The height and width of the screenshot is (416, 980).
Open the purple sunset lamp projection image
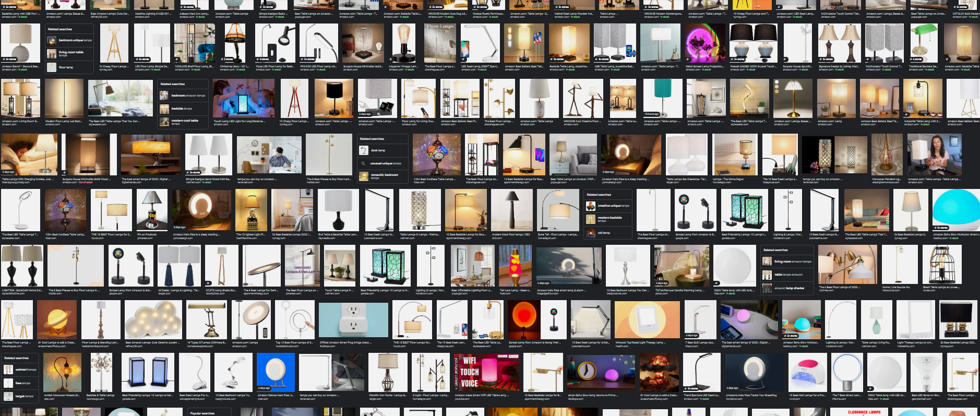[x=706, y=43]
